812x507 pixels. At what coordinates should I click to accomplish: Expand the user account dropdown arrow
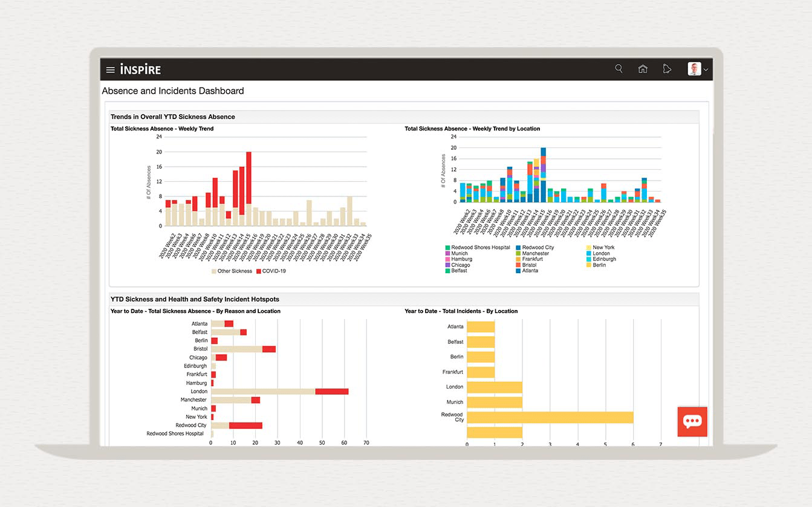[706, 70]
